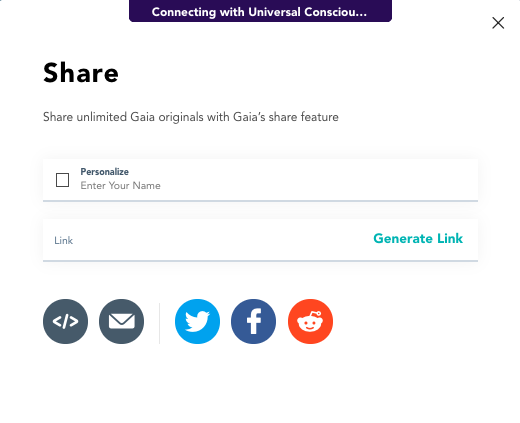The width and height of the screenshot is (520, 423).
Task: Tweet this video with the Twitter button
Action: click(x=197, y=321)
